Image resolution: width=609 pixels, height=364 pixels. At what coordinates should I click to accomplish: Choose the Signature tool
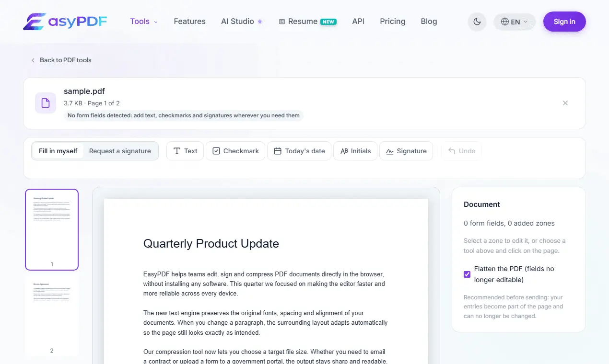point(406,151)
